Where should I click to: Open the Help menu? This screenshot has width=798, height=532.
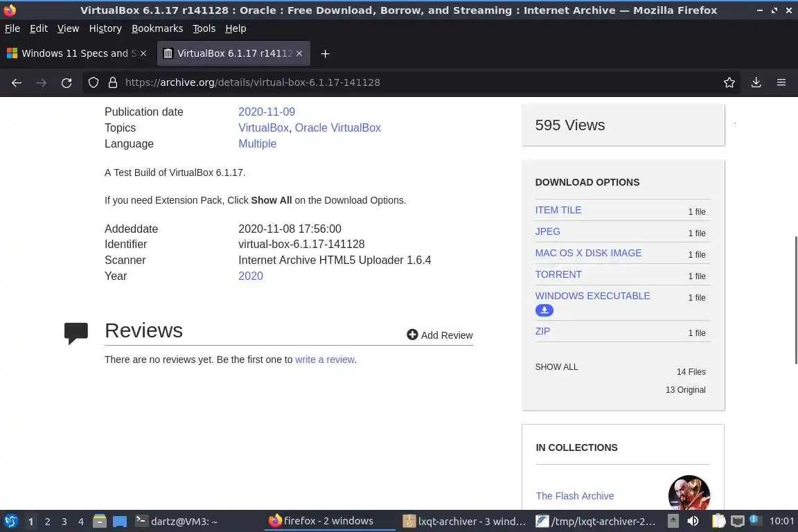236,28
